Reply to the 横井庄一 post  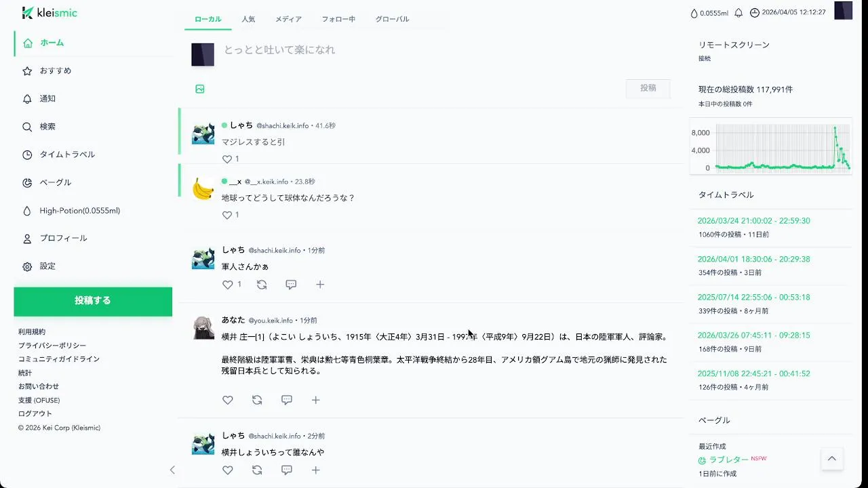[x=287, y=400]
